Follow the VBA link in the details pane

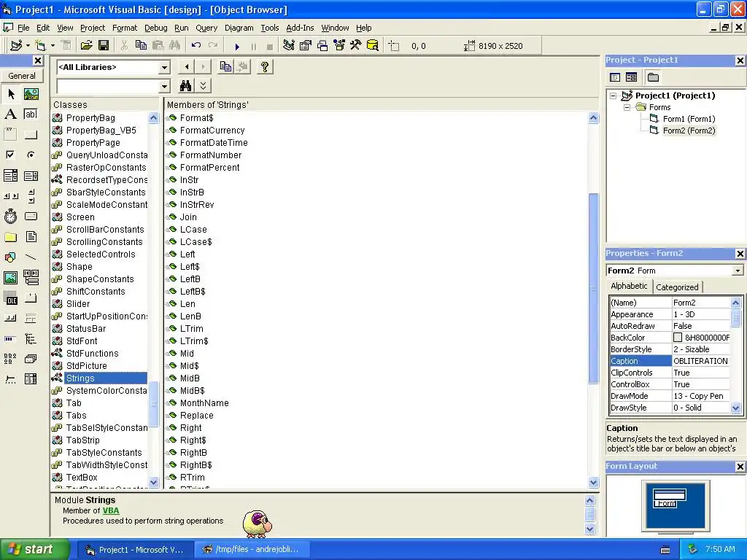pos(111,510)
